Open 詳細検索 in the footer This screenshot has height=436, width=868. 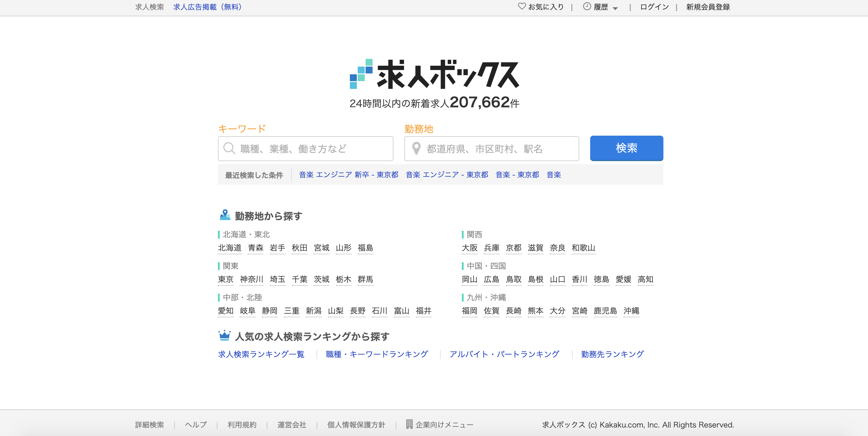point(149,425)
